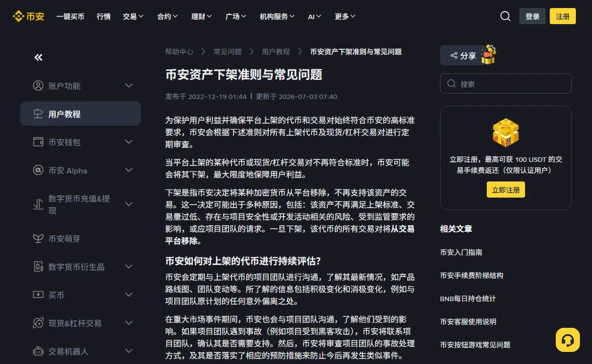The height and width of the screenshot is (364, 592).
Task: Go to 一键买币 in top navigation
Action: point(70,17)
